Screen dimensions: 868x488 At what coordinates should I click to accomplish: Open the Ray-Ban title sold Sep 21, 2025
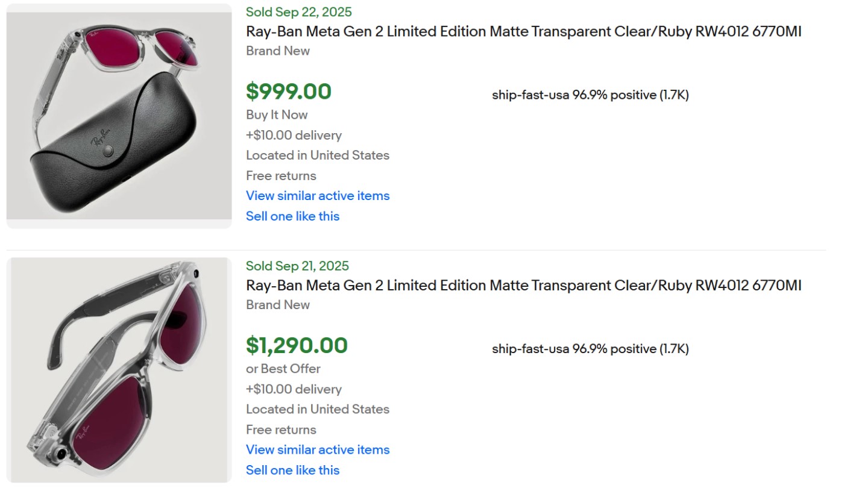pyautogui.click(x=523, y=286)
